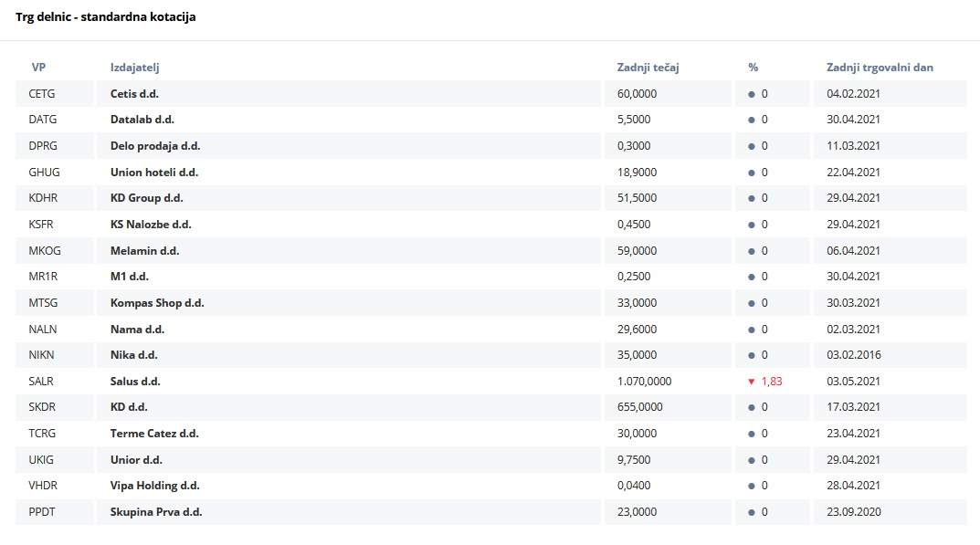Click the date 28.04.2021
980x545 pixels.
point(853,486)
